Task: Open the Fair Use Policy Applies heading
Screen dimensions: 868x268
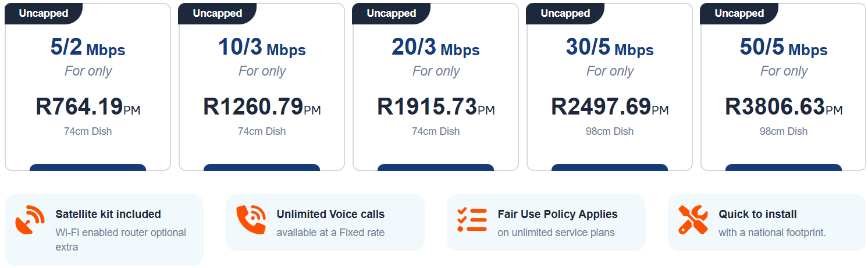Action: (557, 215)
